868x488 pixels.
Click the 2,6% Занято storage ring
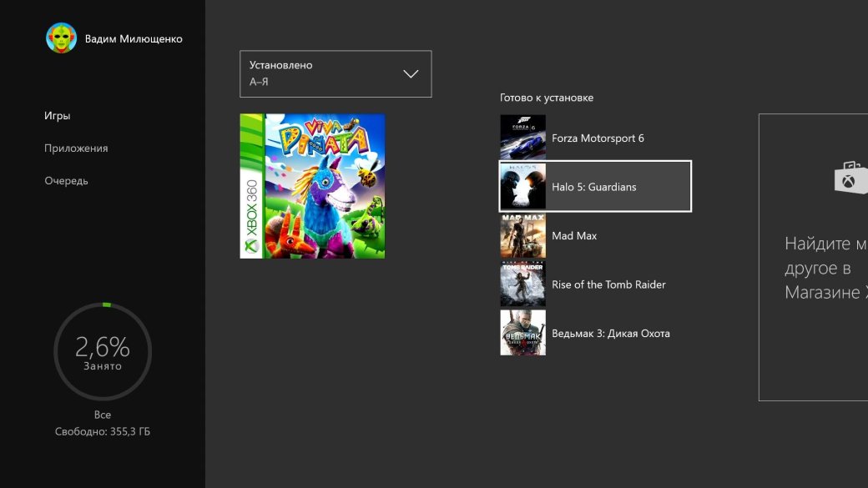pyautogui.click(x=103, y=351)
